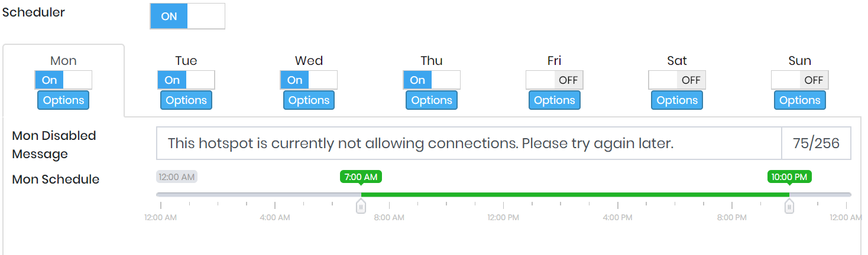Click the 10:00 PM end slider handle
Viewport: 868px width, 255px height.
tap(789, 206)
